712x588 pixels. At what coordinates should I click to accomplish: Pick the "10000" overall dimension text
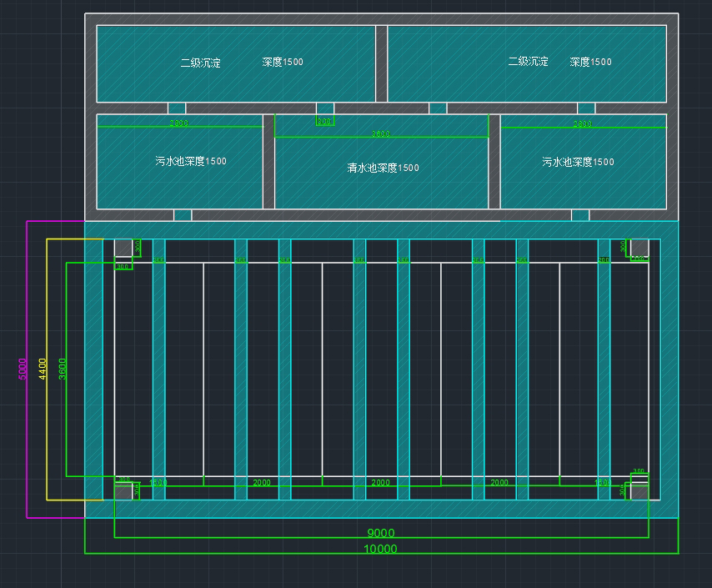pos(380,549)
